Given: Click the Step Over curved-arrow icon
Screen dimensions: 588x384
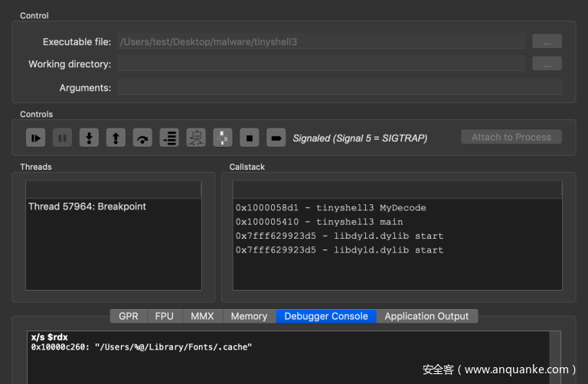Looking at the screenshot, I should [x=142, y=138].
